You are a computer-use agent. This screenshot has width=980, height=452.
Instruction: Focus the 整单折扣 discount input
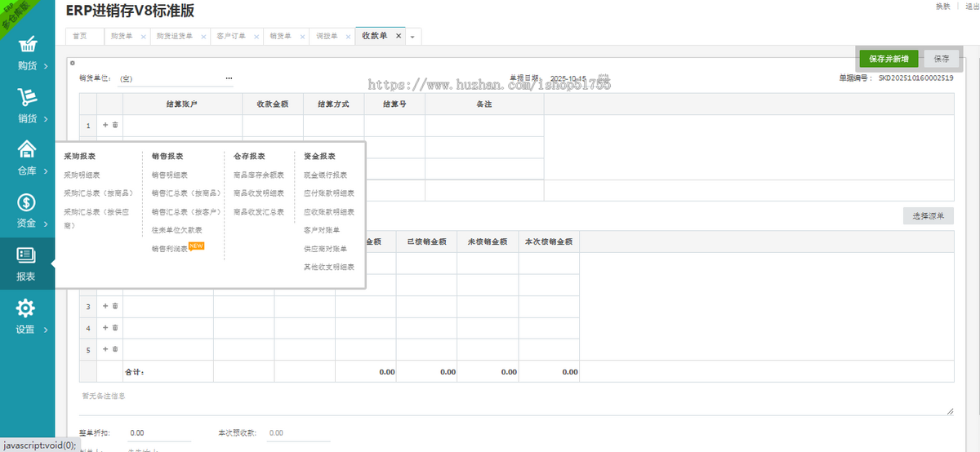(x=159, y=433)
